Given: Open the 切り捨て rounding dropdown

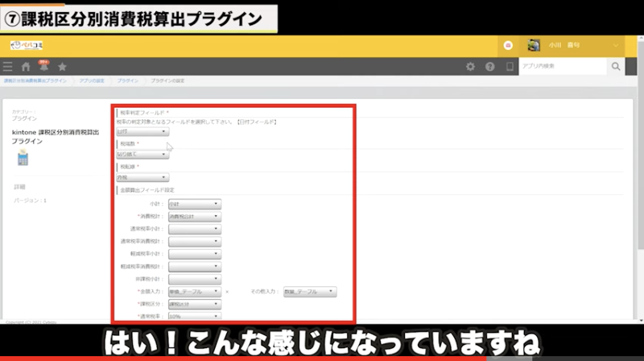Looking at the screenshot, I should [142, 154].
